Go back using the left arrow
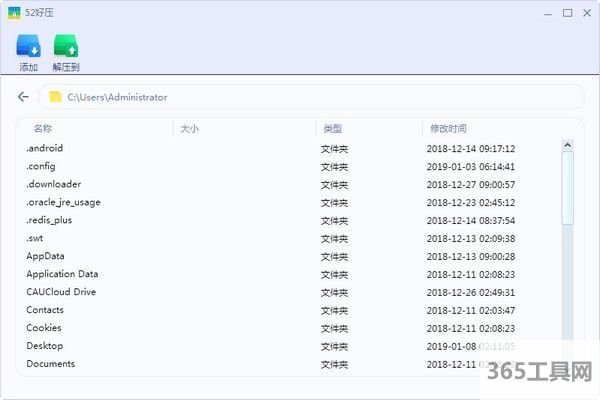Screen dimensions: 600x400 24,97
